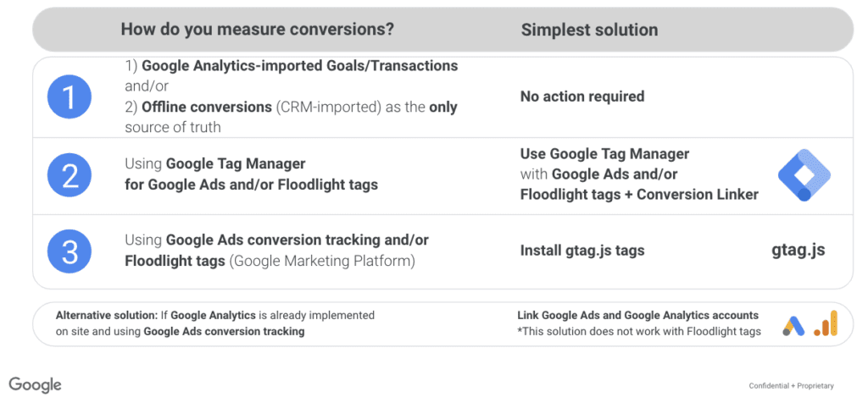This screenshot has width=868, height=403.
Task: Click the Google Analytics bar chart icon
Action: [825, 323]
